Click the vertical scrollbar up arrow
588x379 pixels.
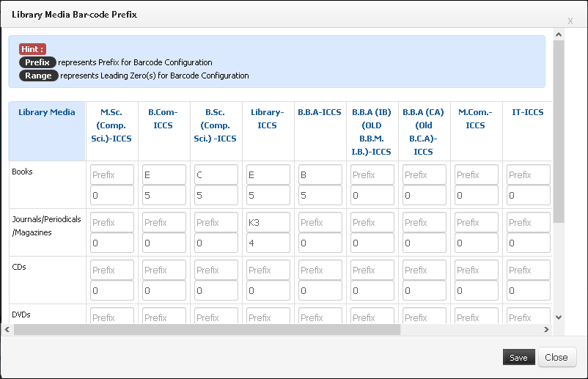[x=559, y=34]
